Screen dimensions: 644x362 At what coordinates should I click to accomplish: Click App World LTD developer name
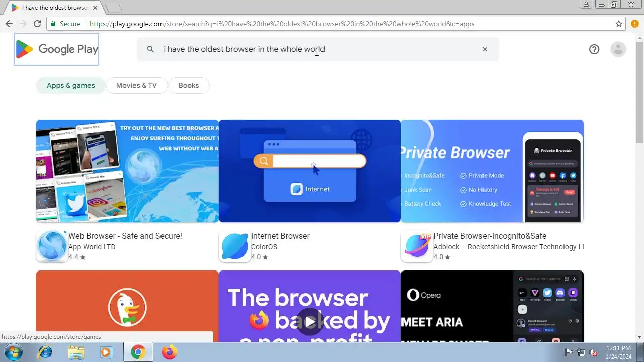[x=92, y=247]
